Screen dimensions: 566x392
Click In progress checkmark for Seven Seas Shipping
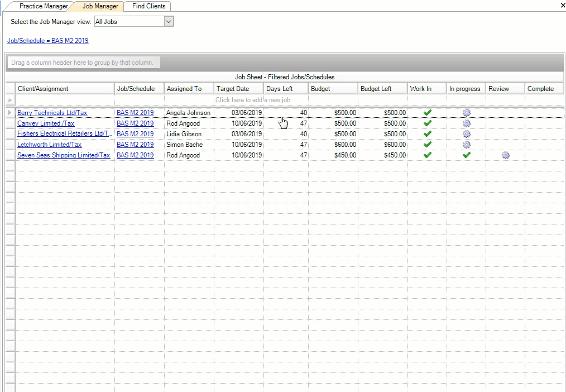click(467, 155)
